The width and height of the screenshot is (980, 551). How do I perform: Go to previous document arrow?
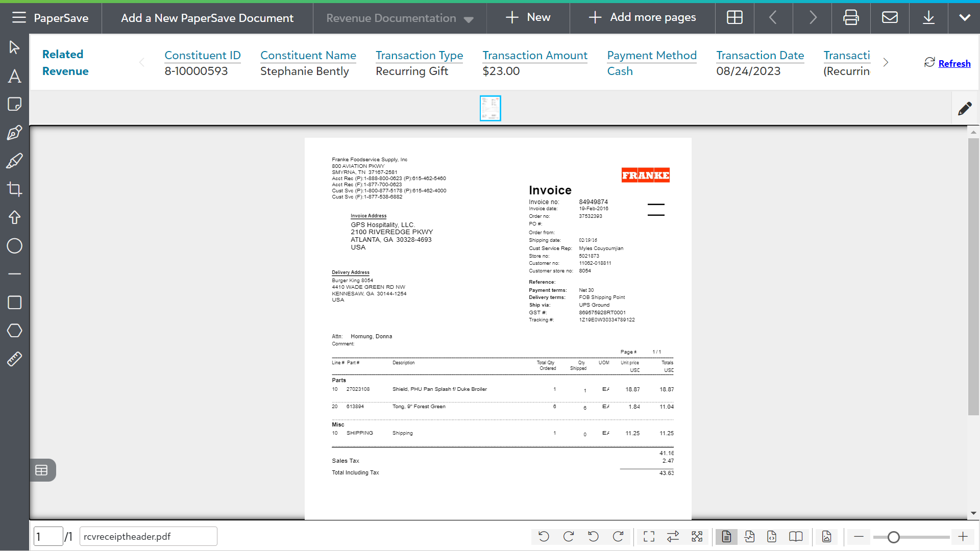click(773, 17)
